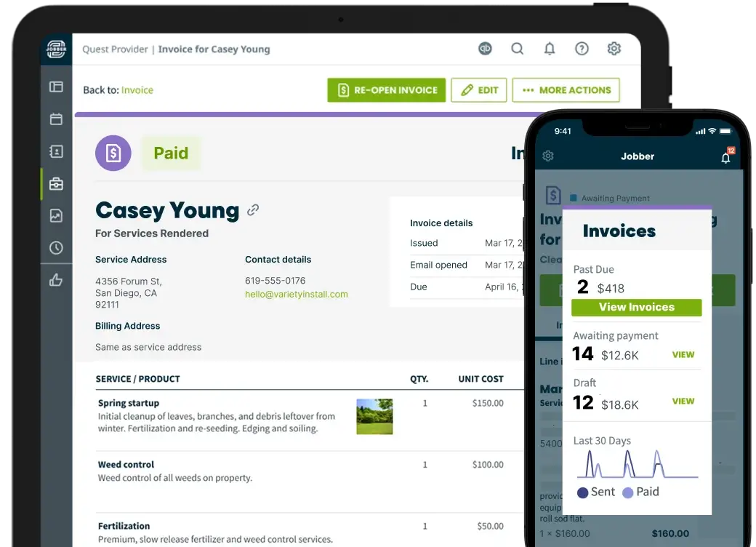The height and width of the screenshot is (547, 756).
Task: Click the round assistant icon in header
Action: [485, 49]
